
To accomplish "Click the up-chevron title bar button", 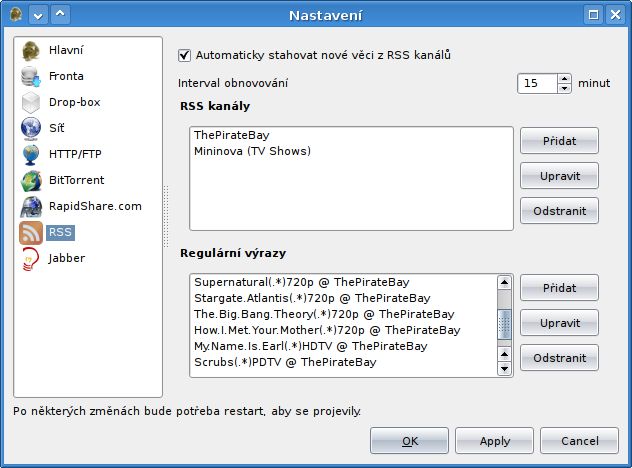I will tap(60, 15).
